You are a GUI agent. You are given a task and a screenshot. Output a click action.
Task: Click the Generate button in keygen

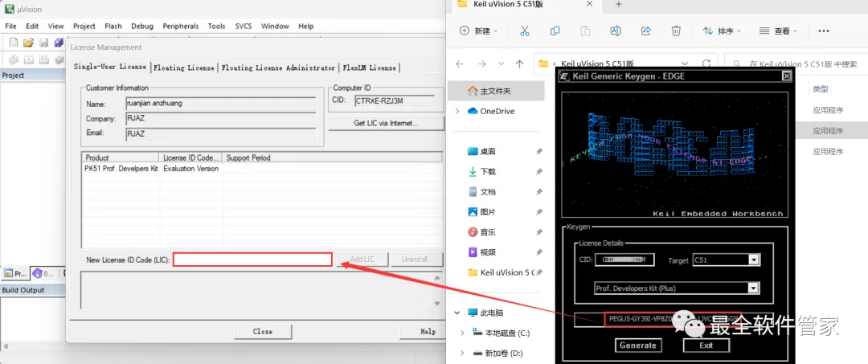tap(637, 346)
